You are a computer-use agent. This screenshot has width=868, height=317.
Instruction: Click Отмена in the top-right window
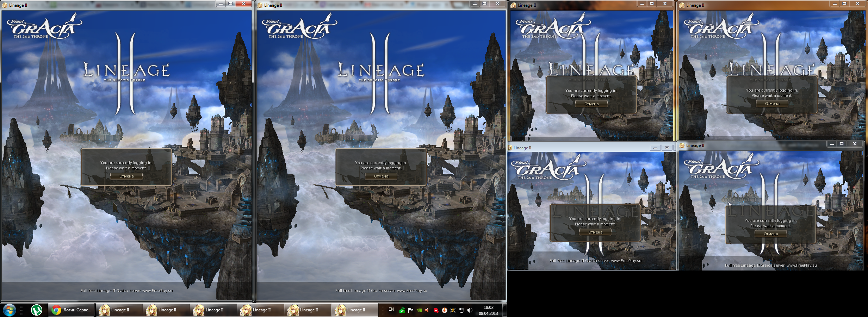(772, 104)
